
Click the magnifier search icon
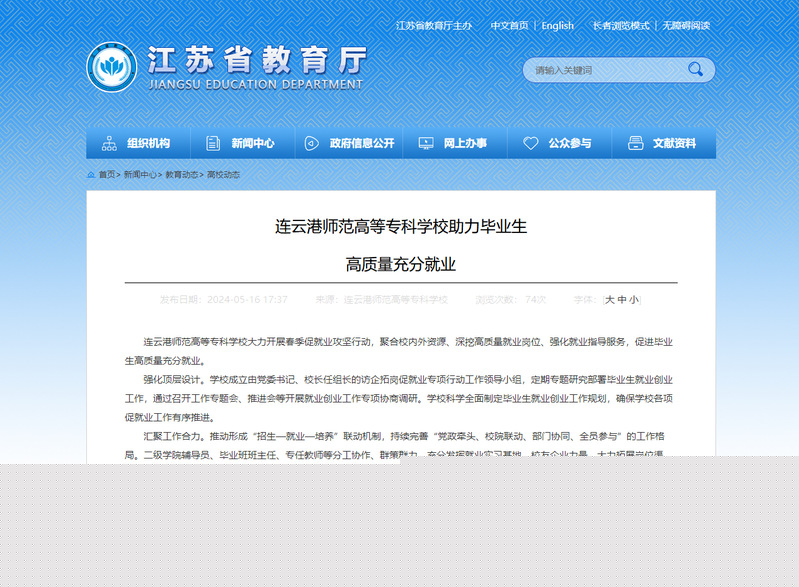click(695, 69)
